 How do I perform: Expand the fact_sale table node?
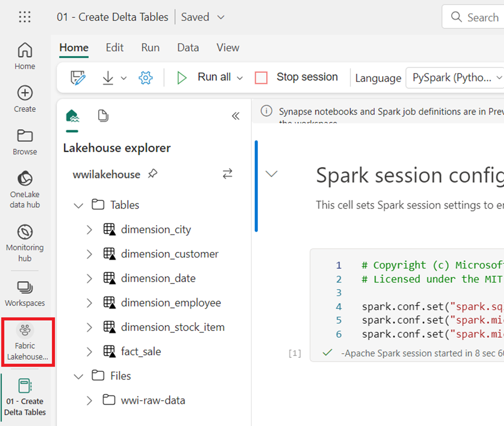pos(89,352)
